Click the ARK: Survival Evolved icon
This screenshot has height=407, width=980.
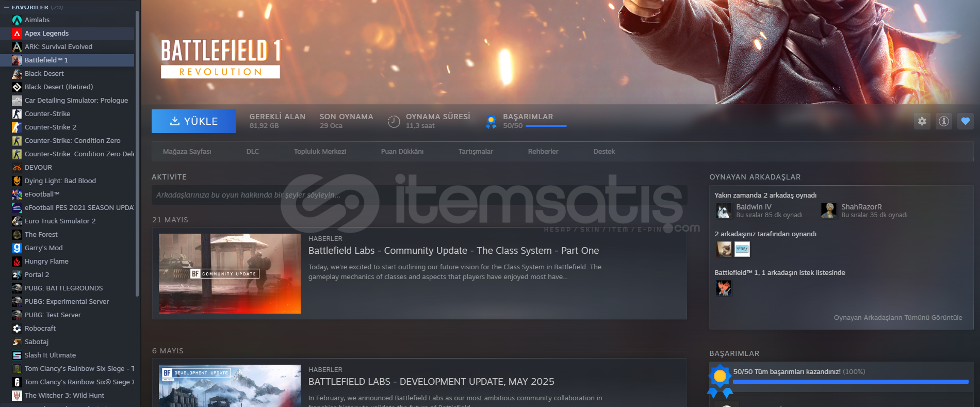(x=17, y=46)
